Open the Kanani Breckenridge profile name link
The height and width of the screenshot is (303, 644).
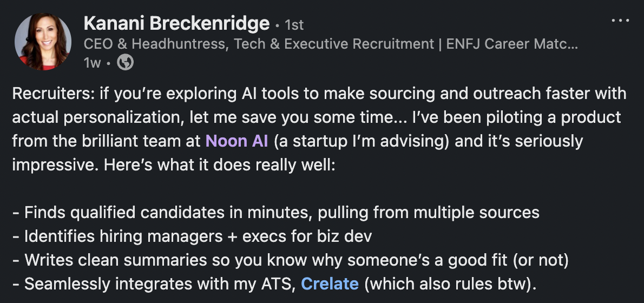pyautogui.click(x=176, y=23)
